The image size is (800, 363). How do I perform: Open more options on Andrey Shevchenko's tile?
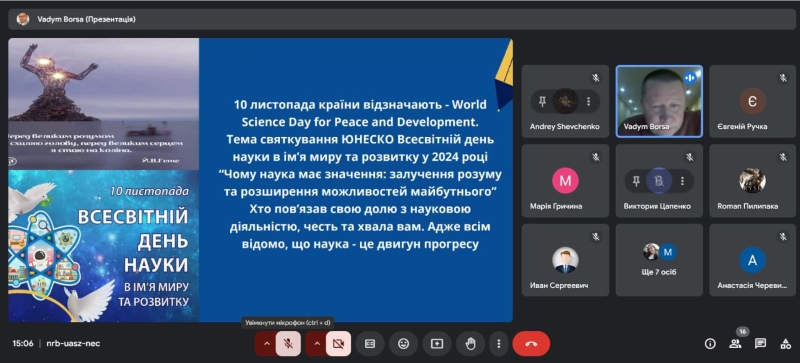coord(588,101)
